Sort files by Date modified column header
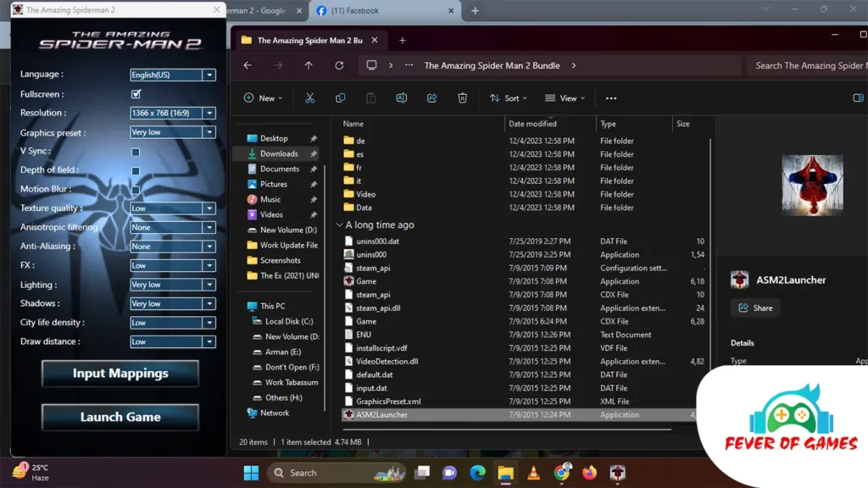This screenshot has width=868, height=488. [532, 124]
